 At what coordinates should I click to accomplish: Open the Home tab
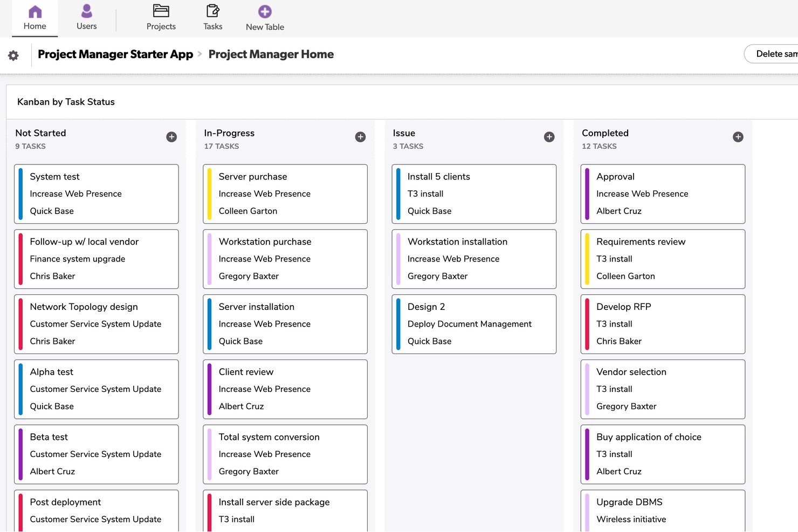35,18
